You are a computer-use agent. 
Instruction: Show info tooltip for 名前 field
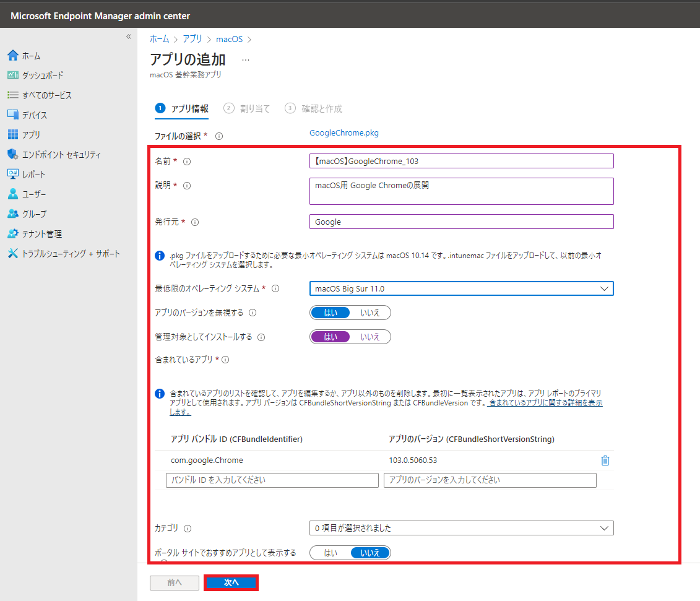(187, 162)
